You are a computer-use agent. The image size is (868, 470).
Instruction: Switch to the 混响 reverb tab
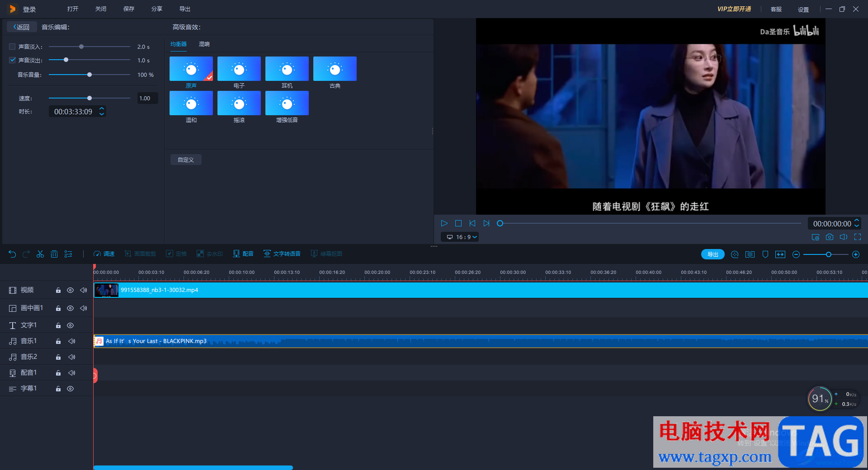204,44
